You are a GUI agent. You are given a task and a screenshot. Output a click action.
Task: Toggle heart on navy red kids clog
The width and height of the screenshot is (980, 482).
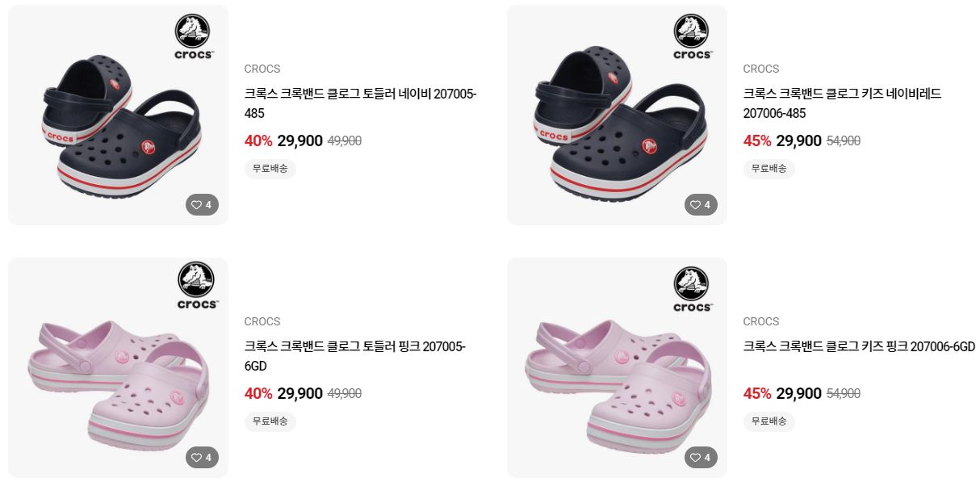point(701,205)
